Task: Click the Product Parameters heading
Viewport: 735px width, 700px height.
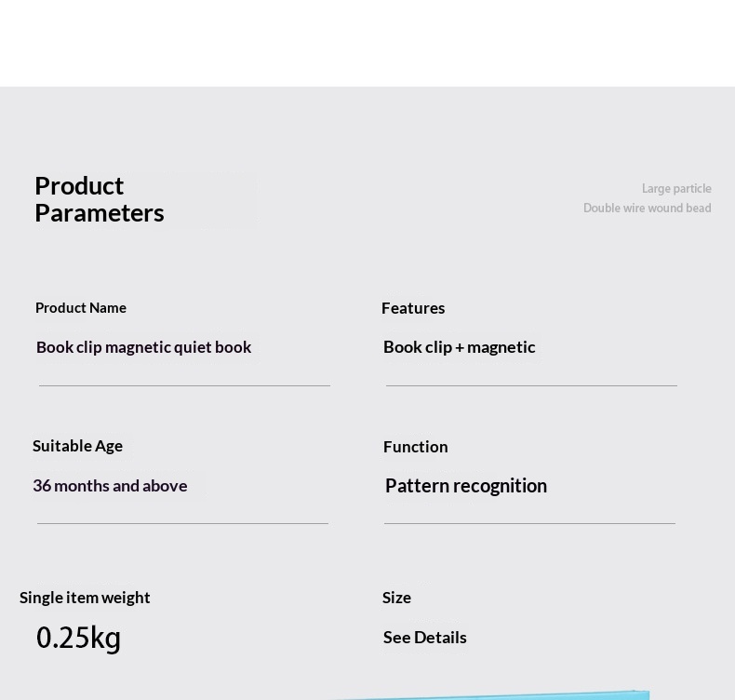Action: [x=100, y=200]
